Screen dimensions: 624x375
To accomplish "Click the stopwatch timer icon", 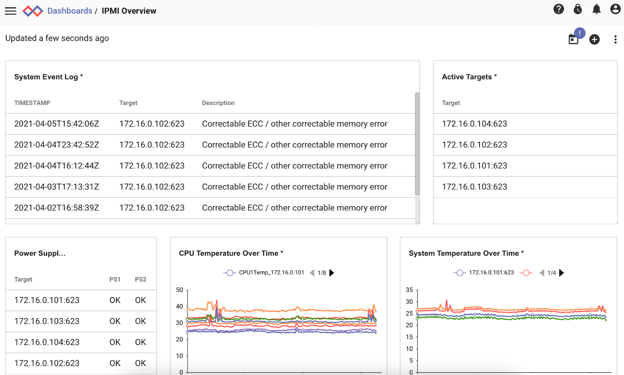I will [577, 9].
